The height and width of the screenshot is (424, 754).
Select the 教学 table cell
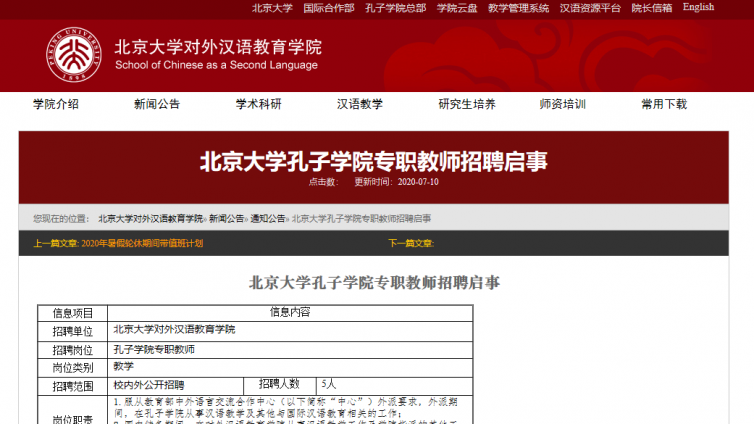[290, 368]
